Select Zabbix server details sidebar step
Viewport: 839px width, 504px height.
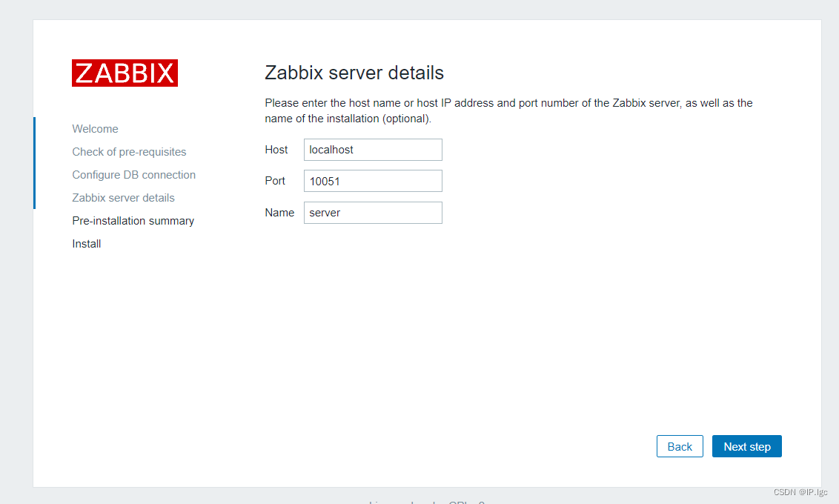[x=124, y=198]
